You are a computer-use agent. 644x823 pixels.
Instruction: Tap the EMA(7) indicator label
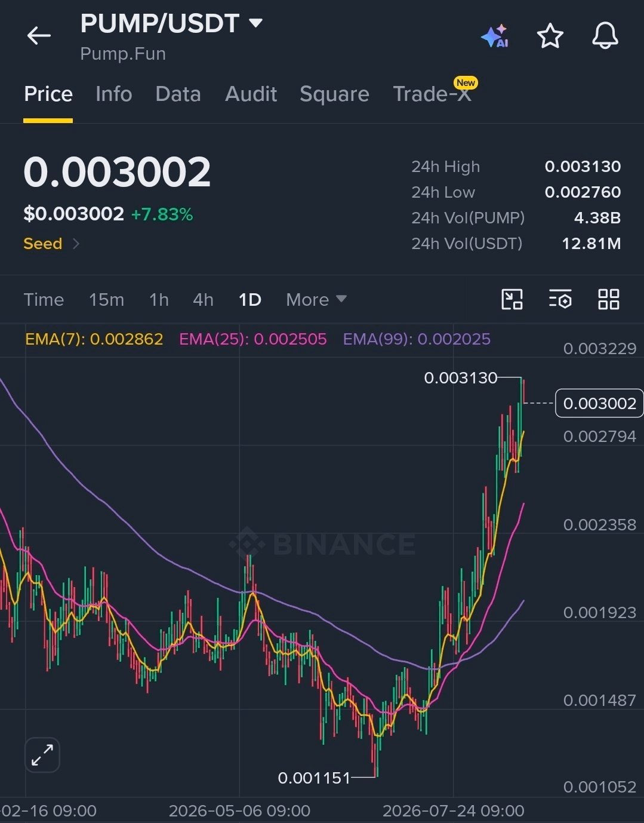(94, 339)
